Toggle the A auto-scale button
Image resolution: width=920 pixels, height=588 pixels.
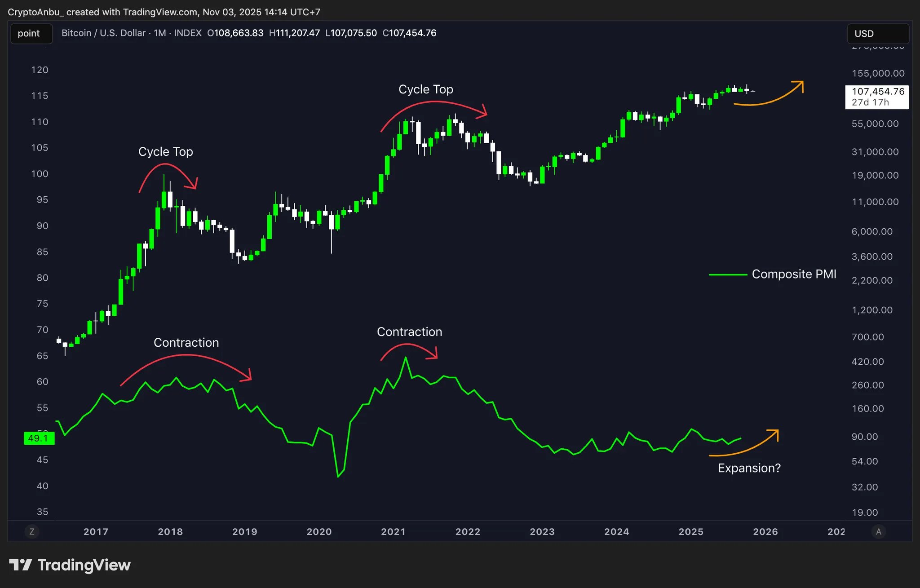coord(878,531)
